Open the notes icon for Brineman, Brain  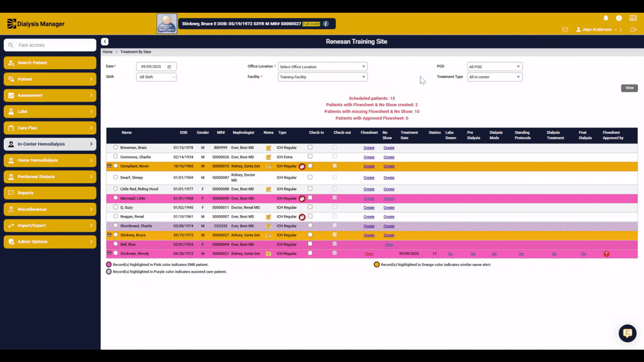268,148
